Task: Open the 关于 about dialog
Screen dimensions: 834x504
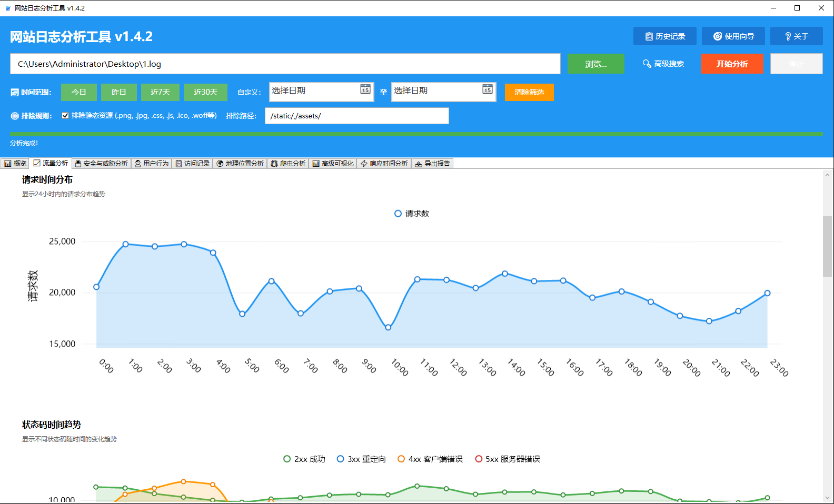Action: pos(796,36)
